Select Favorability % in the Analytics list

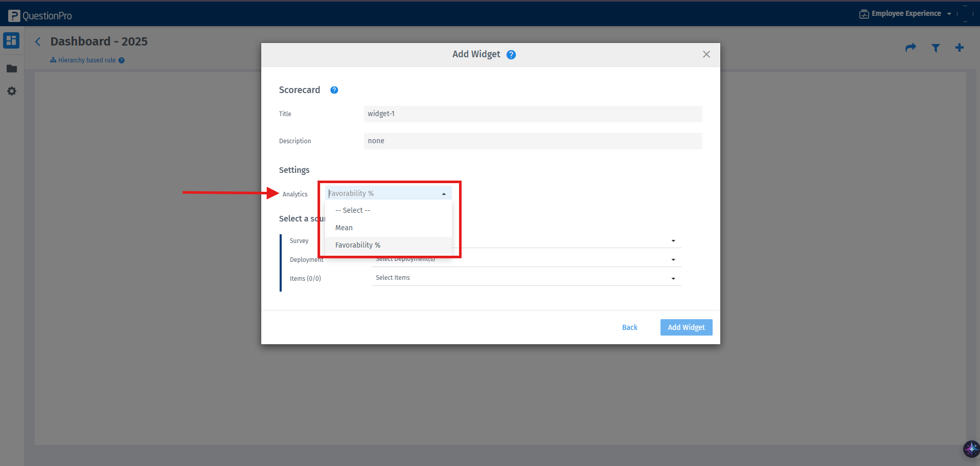[x=357, y=245]
